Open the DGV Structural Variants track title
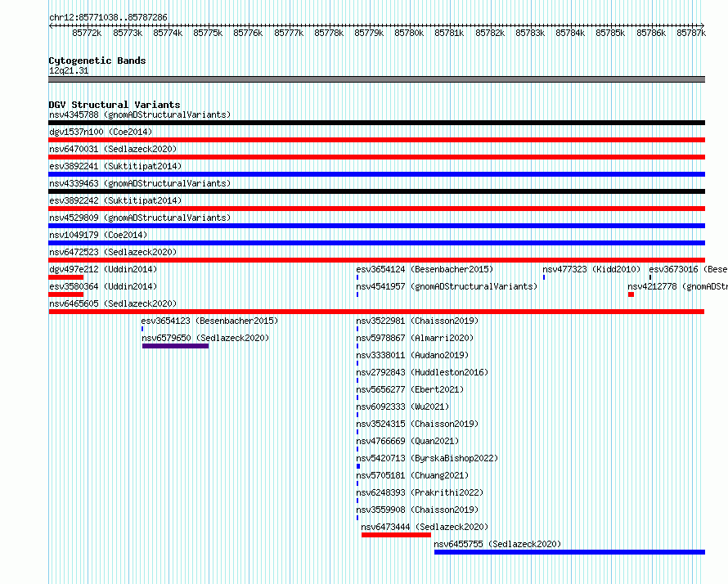The height and width of the screenshot is (584, 728). tap(115, 105)
